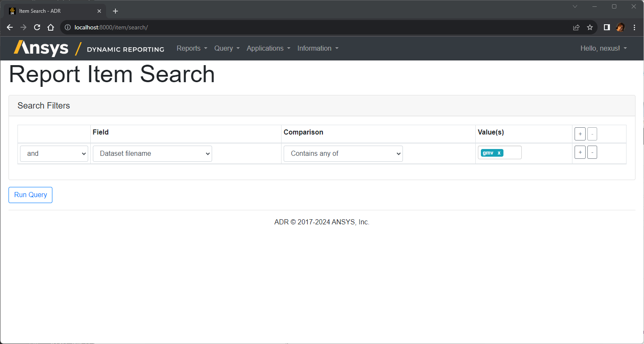The height and width of the screenshot is (344, 644).
Task: Open the Dataset filename field dropdown
Action: (x=152, y=154)
